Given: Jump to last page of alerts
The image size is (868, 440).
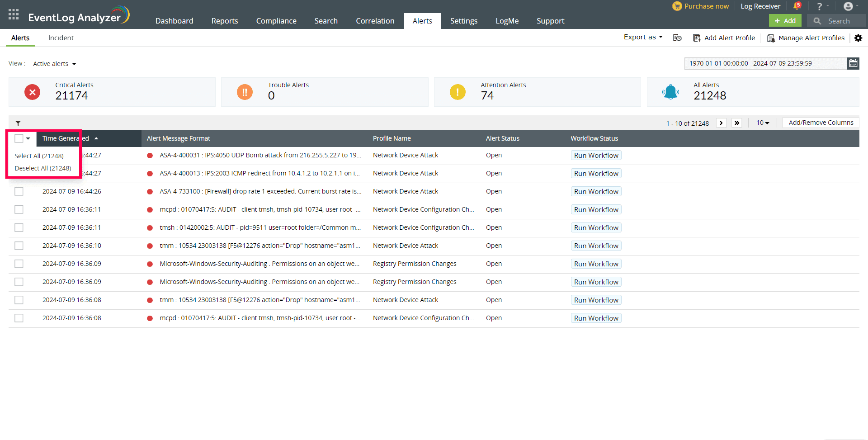Looking at the screenshot, I should 737,123.
